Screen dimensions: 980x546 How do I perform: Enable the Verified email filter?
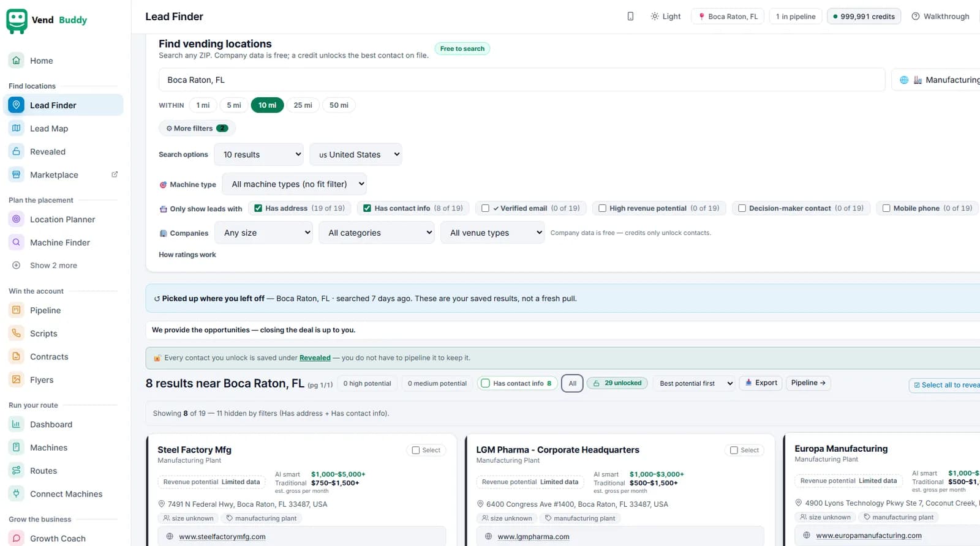point(486,208)
